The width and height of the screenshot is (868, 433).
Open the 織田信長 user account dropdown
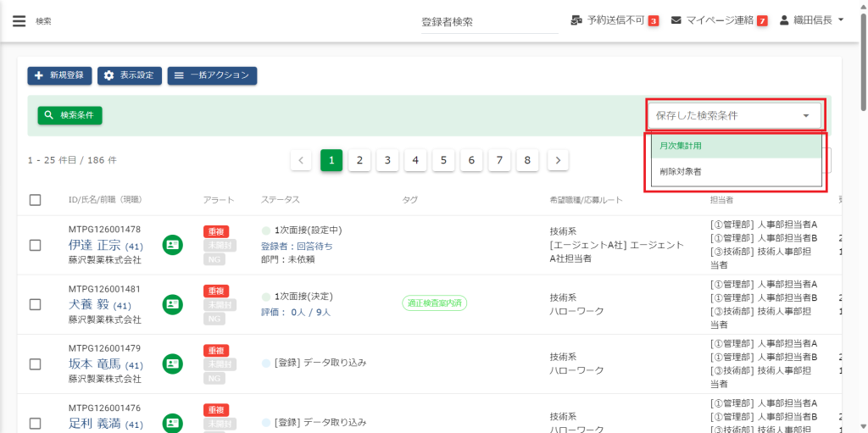(811, 20)
